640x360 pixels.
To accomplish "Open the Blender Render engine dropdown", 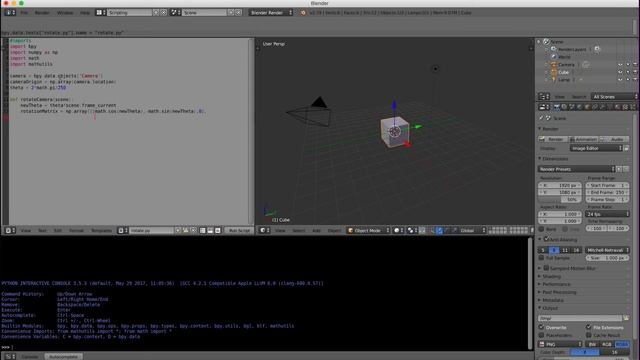I will (271, 13).
